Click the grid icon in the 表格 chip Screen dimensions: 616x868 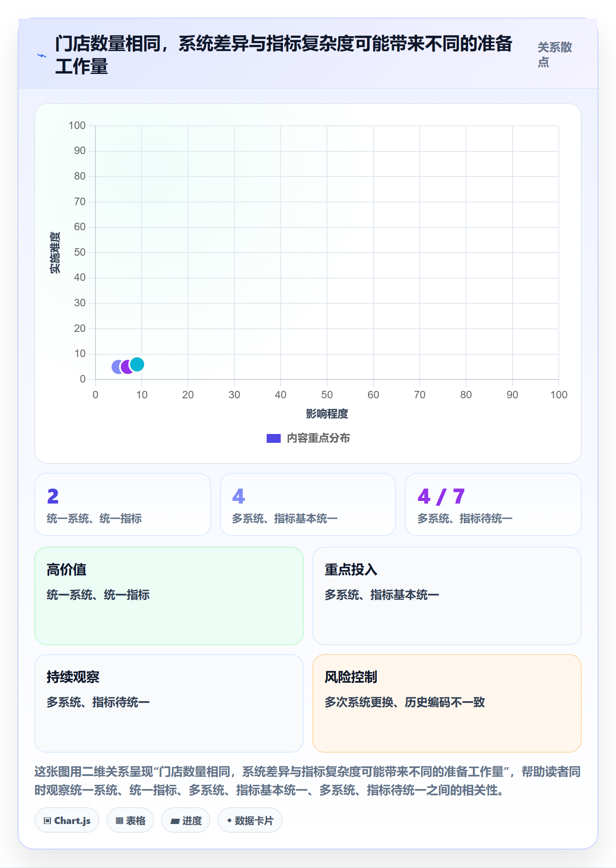pyautogui.click(x=119, y=821)
